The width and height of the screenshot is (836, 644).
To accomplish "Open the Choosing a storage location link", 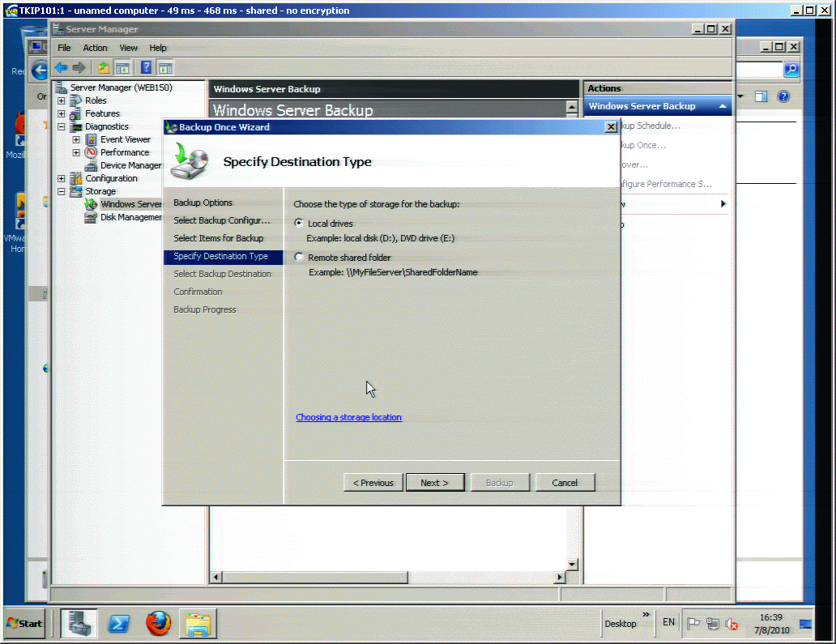I will [x=348, y=417].
